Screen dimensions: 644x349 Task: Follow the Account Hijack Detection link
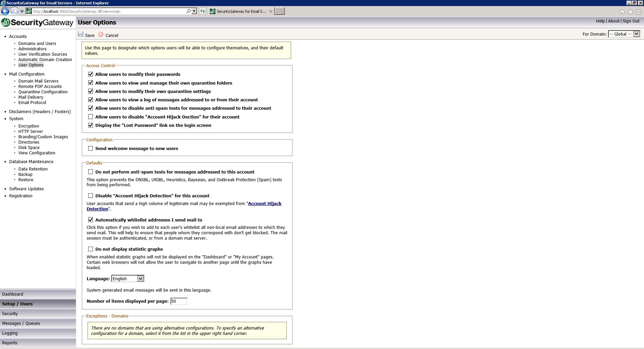(x=264, y=204)
